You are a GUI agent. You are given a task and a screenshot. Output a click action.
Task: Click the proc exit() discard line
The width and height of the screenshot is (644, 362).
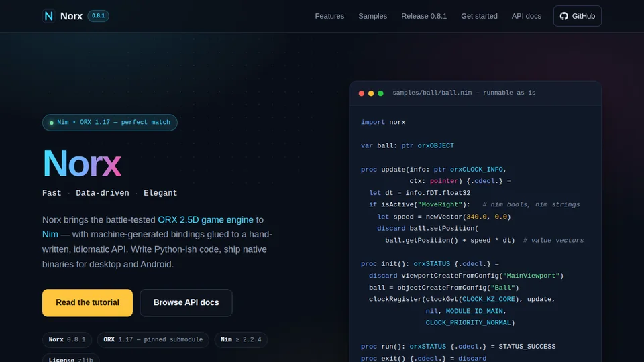coord(423,358)
